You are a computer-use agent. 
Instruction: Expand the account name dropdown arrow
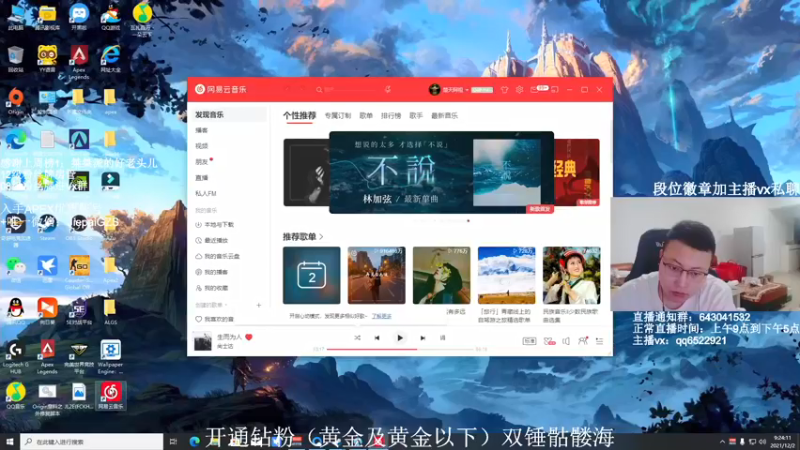[x=467, y=90]
